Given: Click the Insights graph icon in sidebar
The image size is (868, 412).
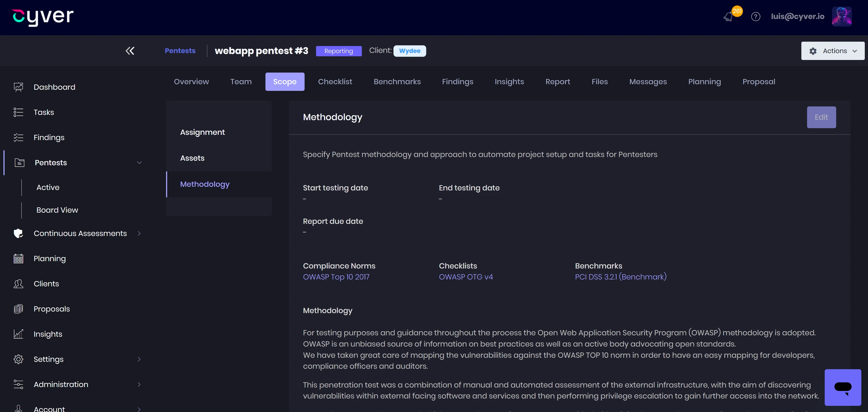Looking at the screenshot, I should tap(18, 334).
